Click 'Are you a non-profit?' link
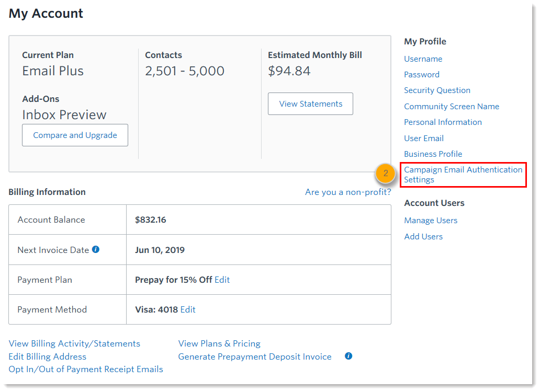Image resolution: width=540 pixels, height=392 pixels. (347, 192)
